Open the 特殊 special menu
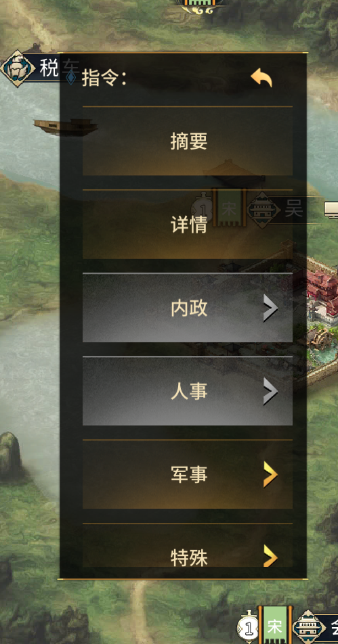 point(188,545)
